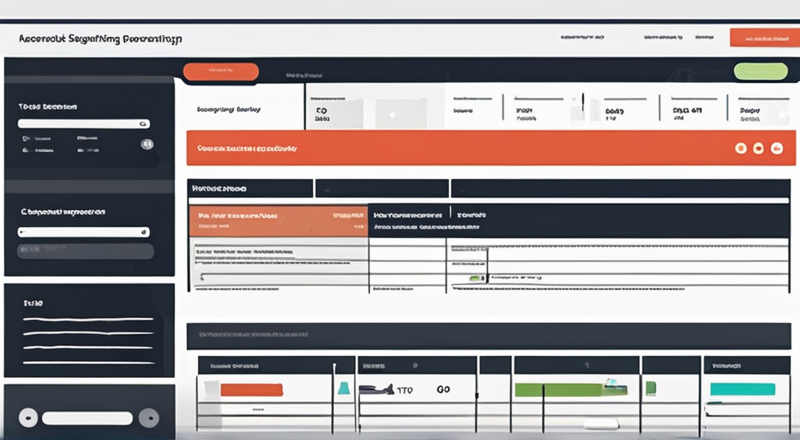The width and height of the screenshot is (800, 440).
Task: Click the grey thumbnail with the white dot
Action: pos(401,113)
